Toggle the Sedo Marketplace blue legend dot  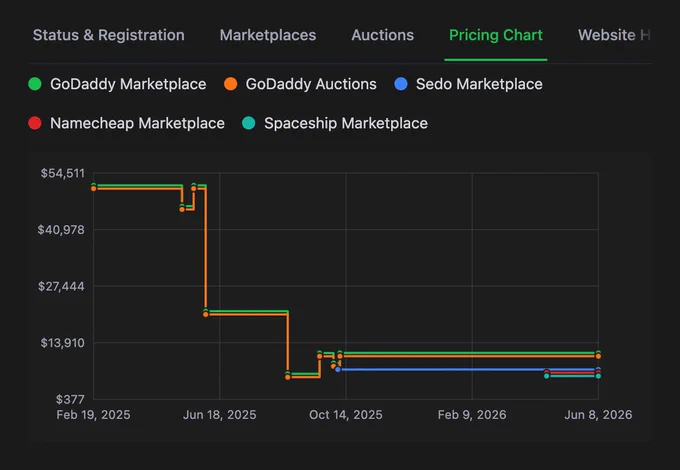tap(401, 84)
